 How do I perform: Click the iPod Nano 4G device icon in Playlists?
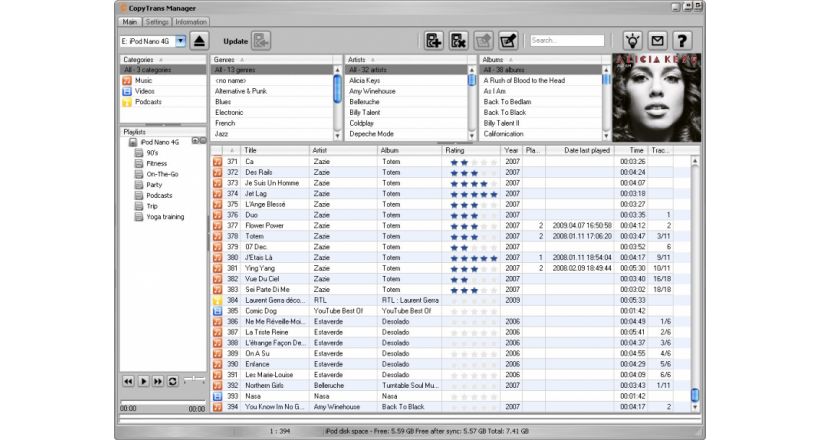(133, 142)
